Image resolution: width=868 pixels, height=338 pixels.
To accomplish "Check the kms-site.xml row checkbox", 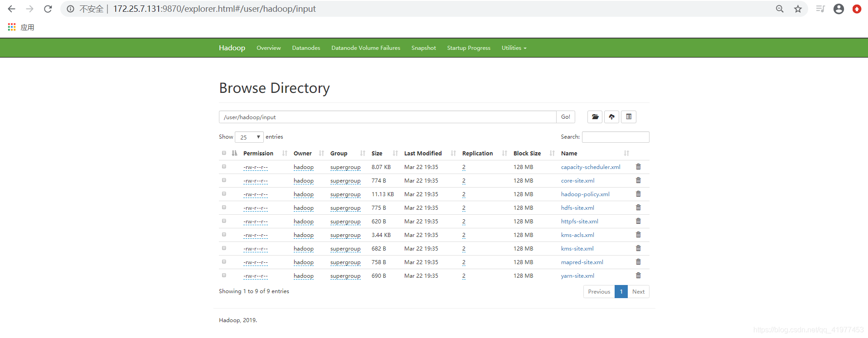I will pyautogui.click(x=224, y=248).
